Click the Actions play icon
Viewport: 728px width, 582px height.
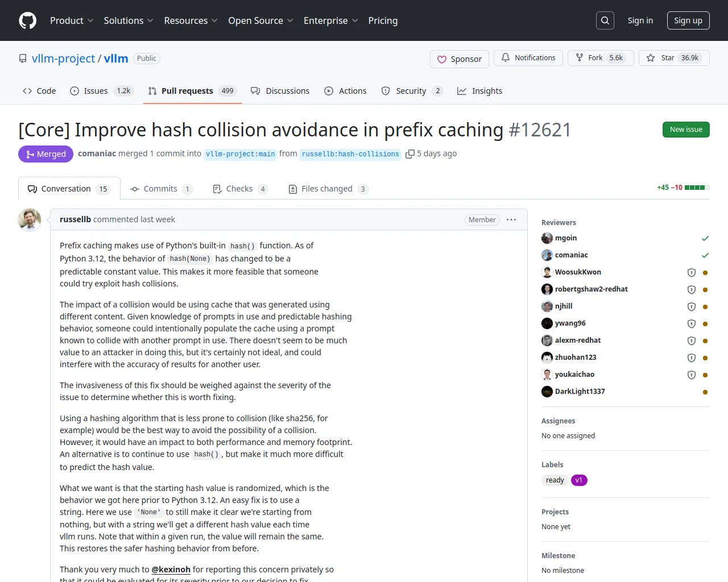(x=329, y=91)
